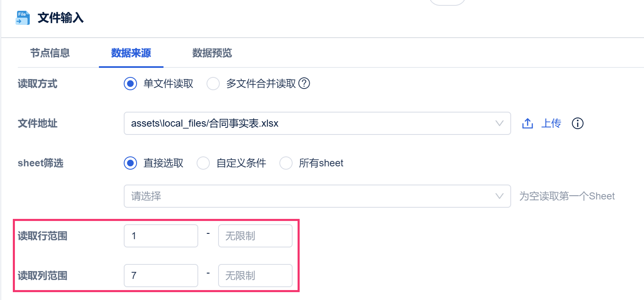This screenshot has height=300, width=644.
Task: Click the info icon beside upload
Action: point(577,123)
